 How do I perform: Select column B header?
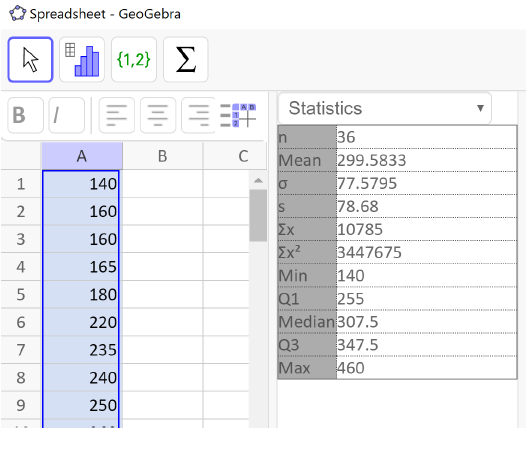(163, 156)
